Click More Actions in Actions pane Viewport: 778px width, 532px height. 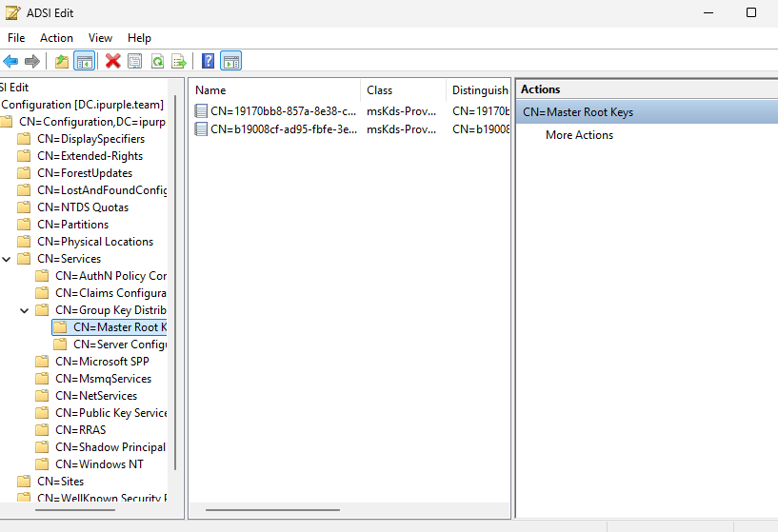point(579,135)
